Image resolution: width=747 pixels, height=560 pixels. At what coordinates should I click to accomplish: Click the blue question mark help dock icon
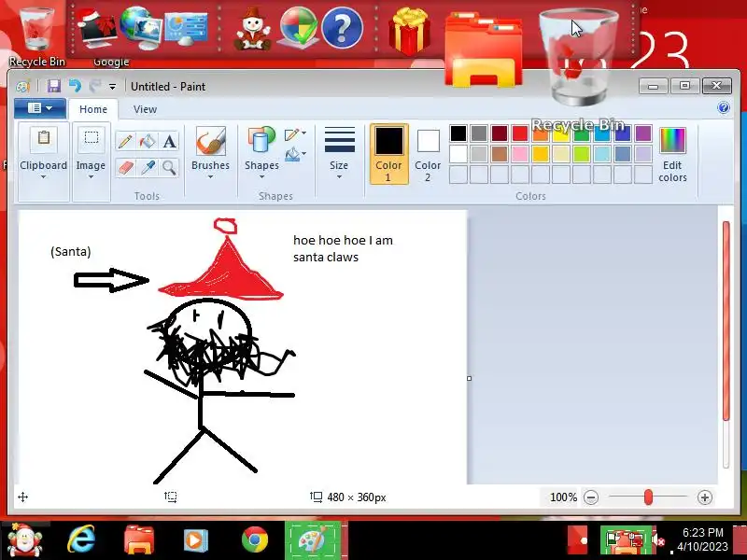pos(342,28)
